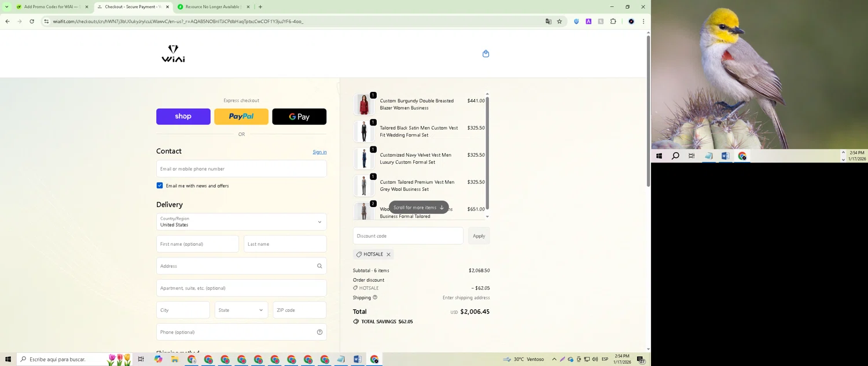Focus the Email or mobile phone field
This screenshot has width=868, height=366.
(241, 169)
